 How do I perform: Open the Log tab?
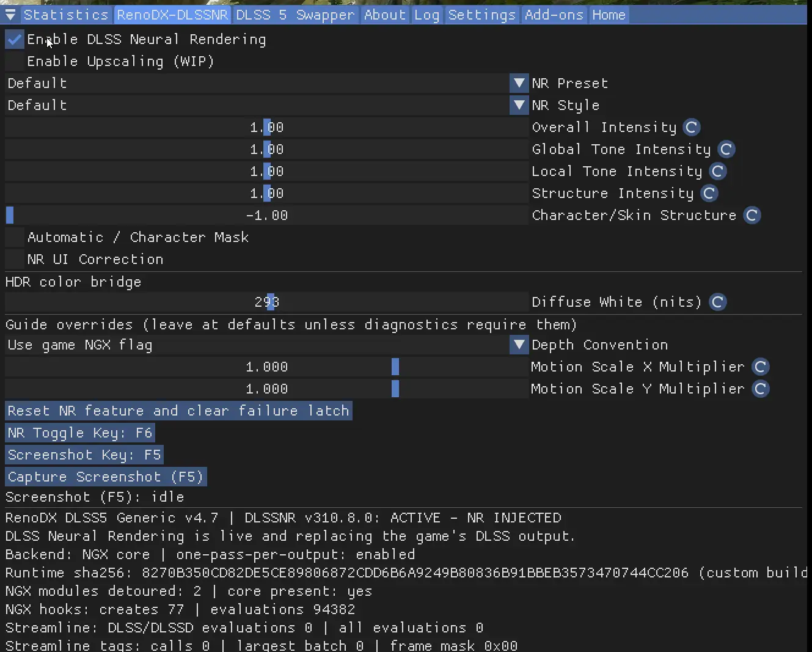426,15
